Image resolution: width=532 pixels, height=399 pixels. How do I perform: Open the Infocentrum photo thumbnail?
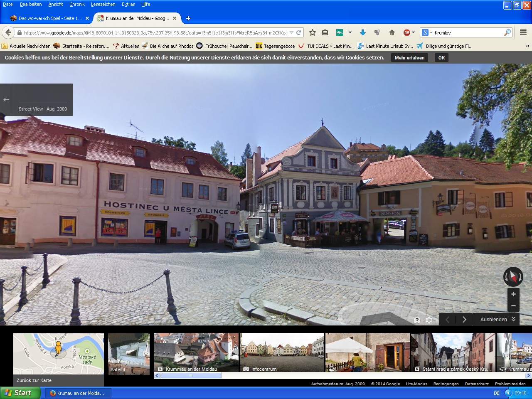point(282,352)
